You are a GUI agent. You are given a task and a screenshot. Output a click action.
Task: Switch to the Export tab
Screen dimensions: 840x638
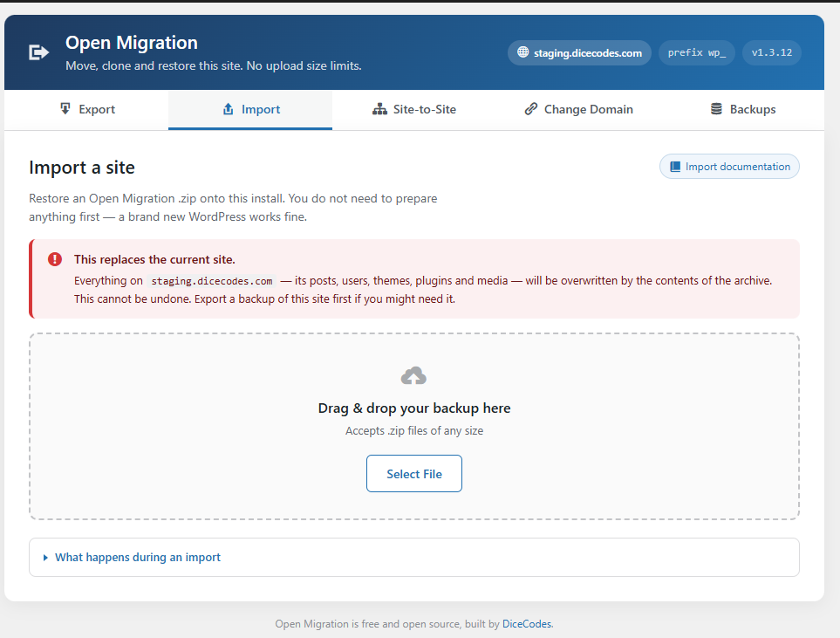point(86,109)
